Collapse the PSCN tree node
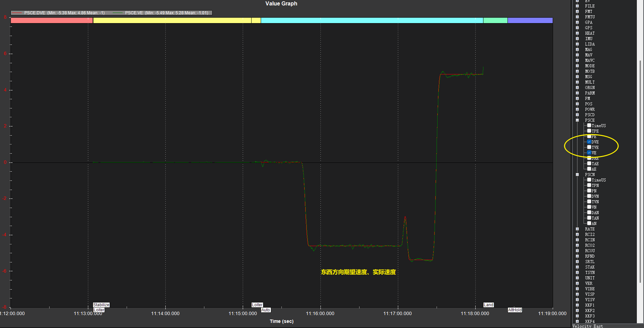Screen dimensions: 644x328 click(x=577, y=174)
